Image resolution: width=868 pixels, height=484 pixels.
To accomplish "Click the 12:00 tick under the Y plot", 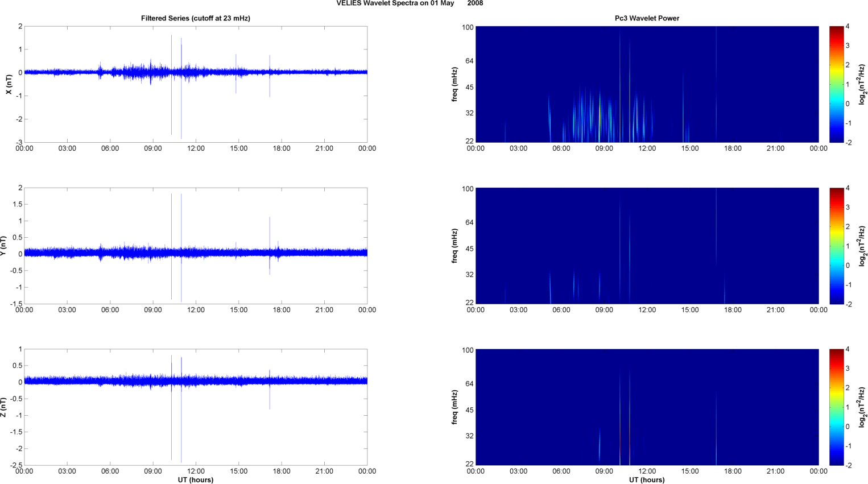I will tap(196, 310).
